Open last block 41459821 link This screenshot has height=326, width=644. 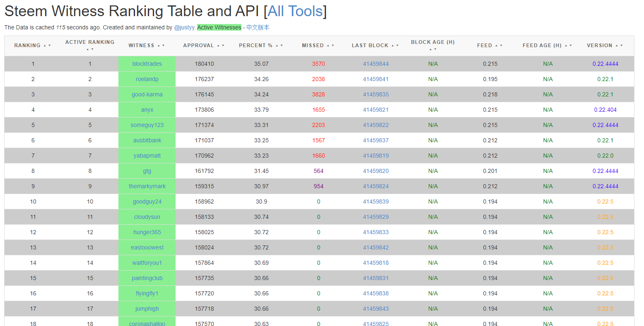(x=376, y=110)
